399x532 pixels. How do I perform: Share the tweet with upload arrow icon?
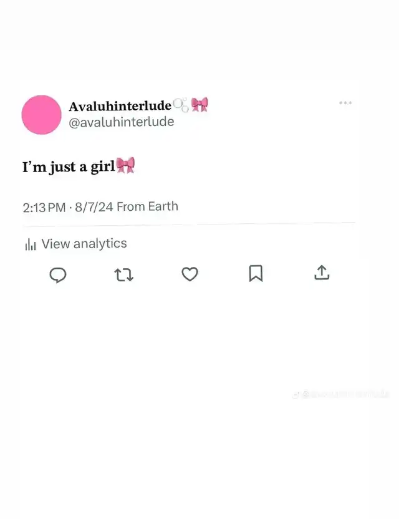pos(322,273)
